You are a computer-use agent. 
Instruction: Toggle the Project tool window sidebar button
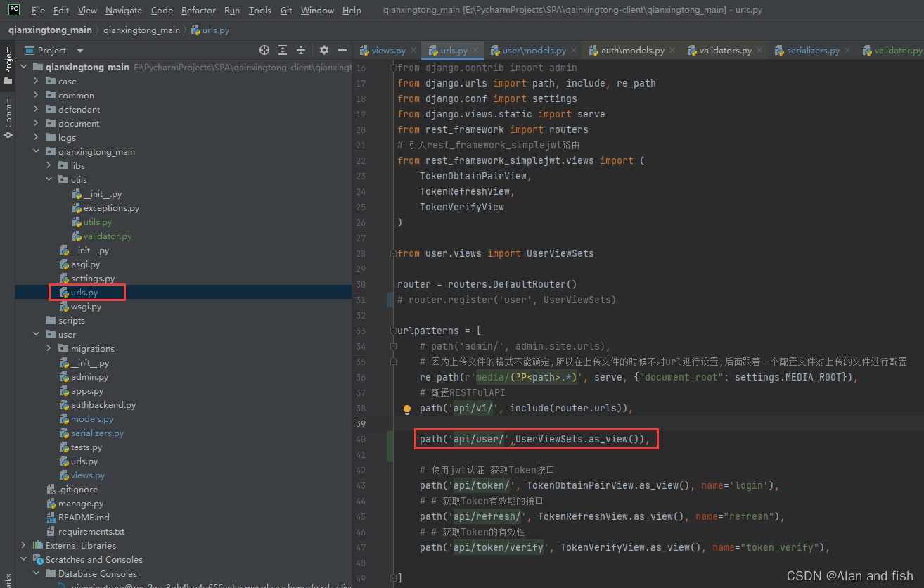[x=8, y=65]
